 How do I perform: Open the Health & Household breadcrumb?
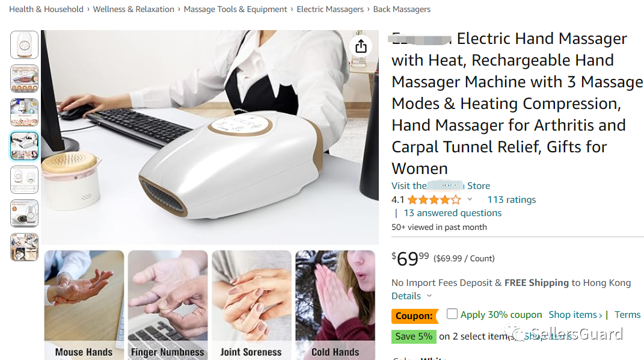pyautogui.click(x=46, y=9)
